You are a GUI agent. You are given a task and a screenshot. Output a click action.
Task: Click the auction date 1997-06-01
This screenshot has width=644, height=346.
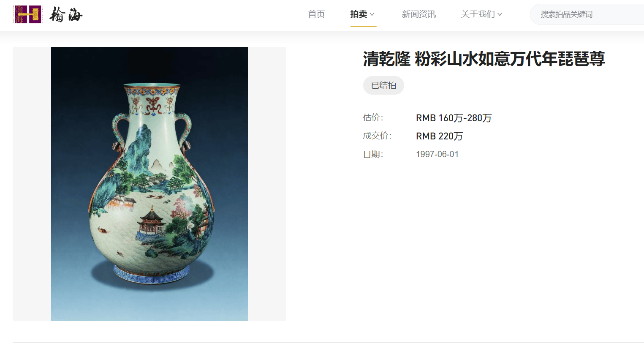coord(437,154)
